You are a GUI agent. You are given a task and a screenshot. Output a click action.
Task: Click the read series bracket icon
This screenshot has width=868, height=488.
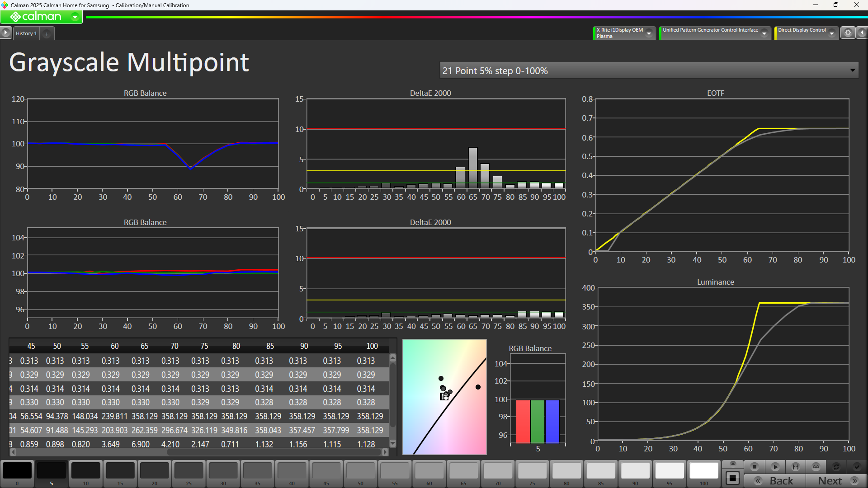[x=796, y=467]
